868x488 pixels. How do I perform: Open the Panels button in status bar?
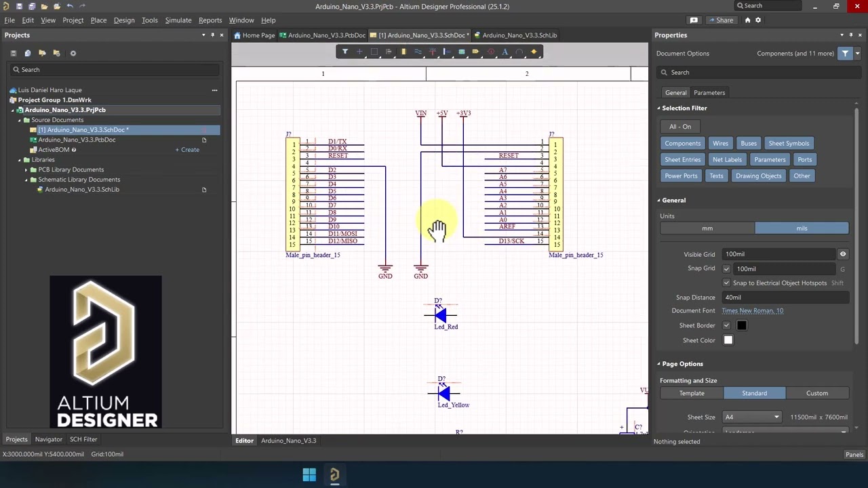(x=854, y=455)
